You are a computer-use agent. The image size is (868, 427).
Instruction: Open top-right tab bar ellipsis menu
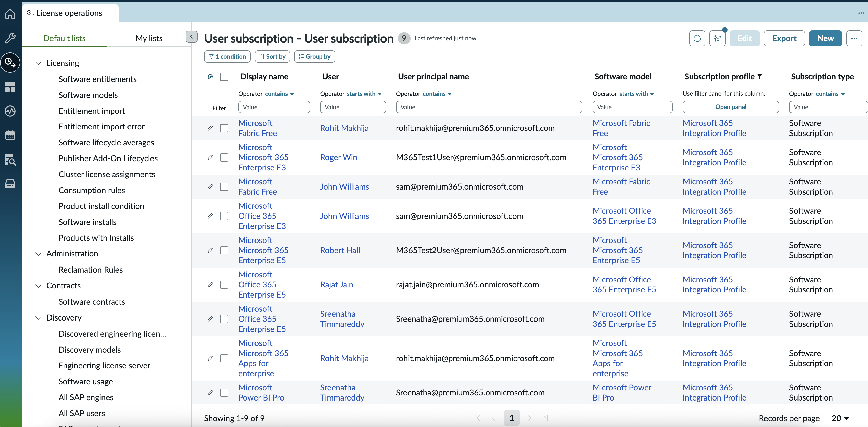[x=861, y=13]
